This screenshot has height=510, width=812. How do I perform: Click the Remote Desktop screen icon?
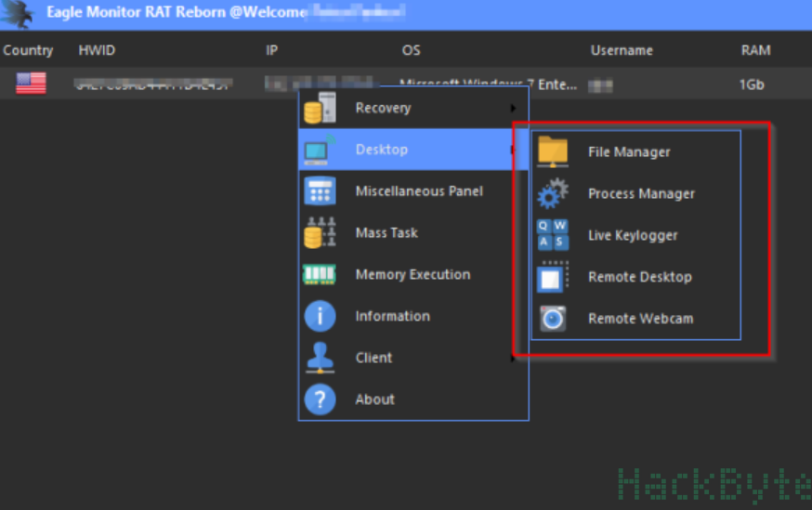(553, 277)
